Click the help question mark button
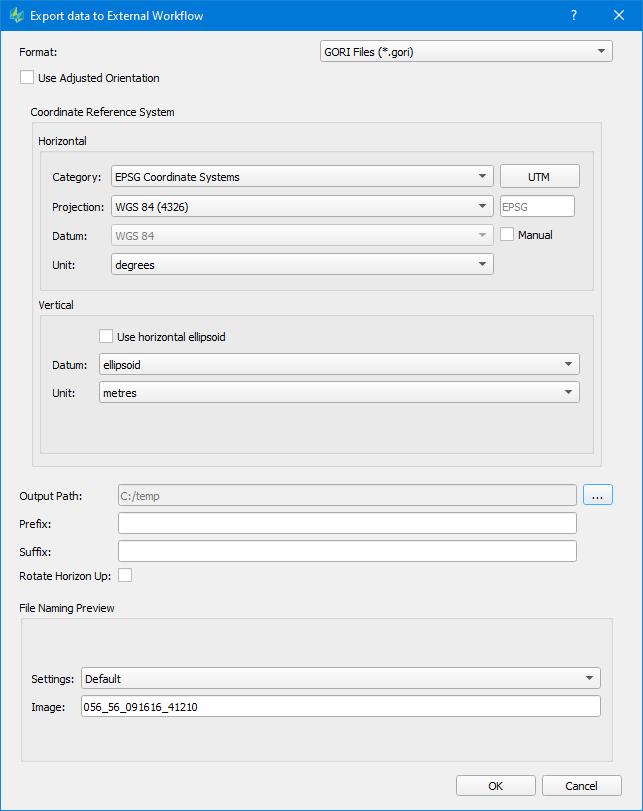 pyautogui.click(x=574, y=16)
